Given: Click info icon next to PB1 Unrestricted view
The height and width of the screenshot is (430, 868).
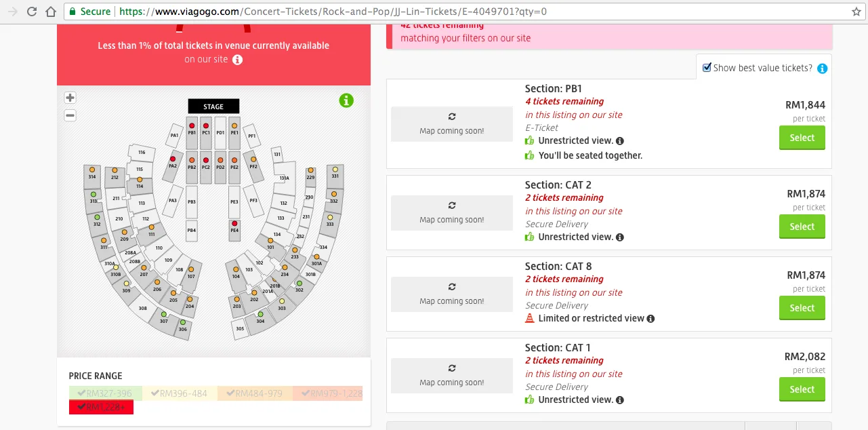Looking at the screenshot, I should 619,141.
